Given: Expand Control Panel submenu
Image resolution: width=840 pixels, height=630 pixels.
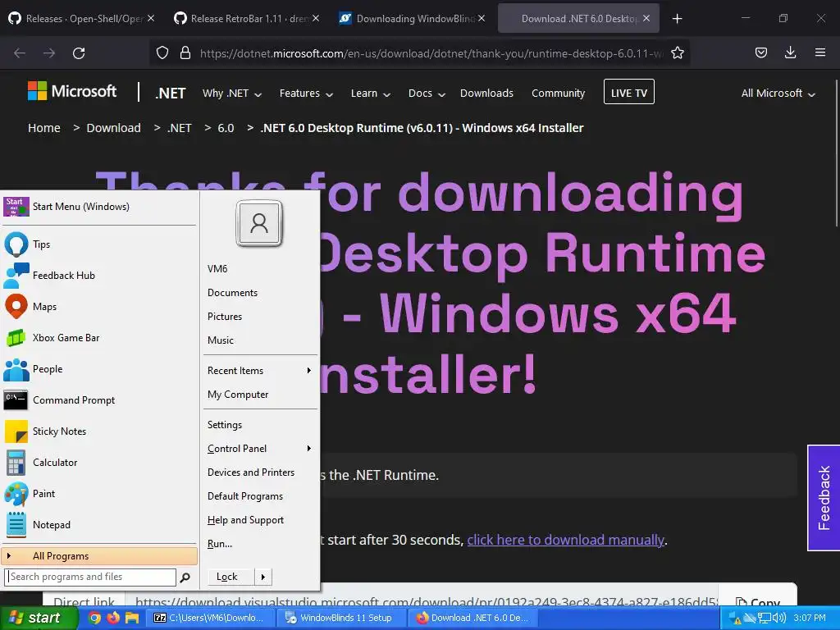Looking at the screenshot, I should point(260,449).
